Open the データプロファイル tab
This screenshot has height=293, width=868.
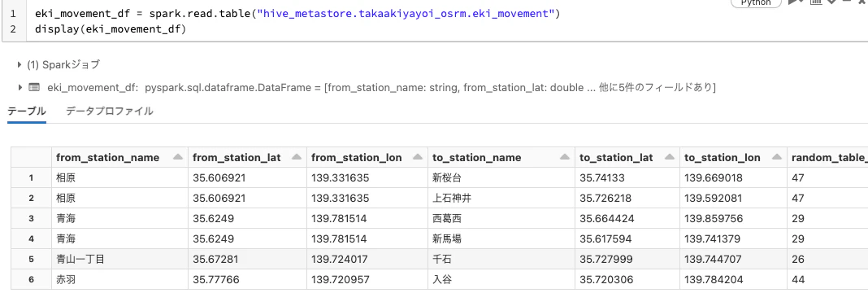[110, 111]
